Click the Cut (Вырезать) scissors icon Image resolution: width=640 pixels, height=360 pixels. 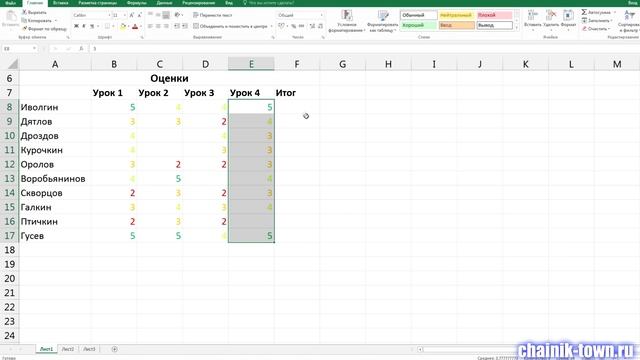(x=24, y=12)
